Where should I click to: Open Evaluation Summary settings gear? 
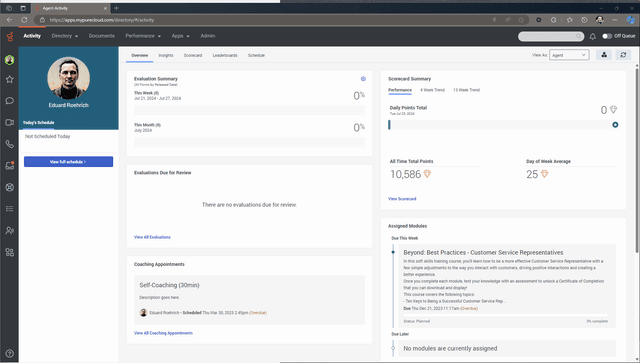point(363,79)
